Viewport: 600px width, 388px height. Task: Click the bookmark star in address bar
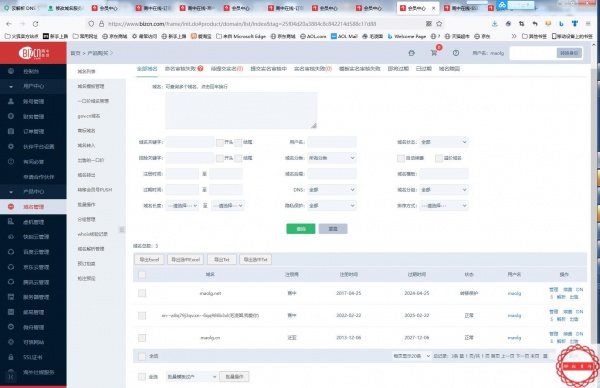click(x=439, y=24)
